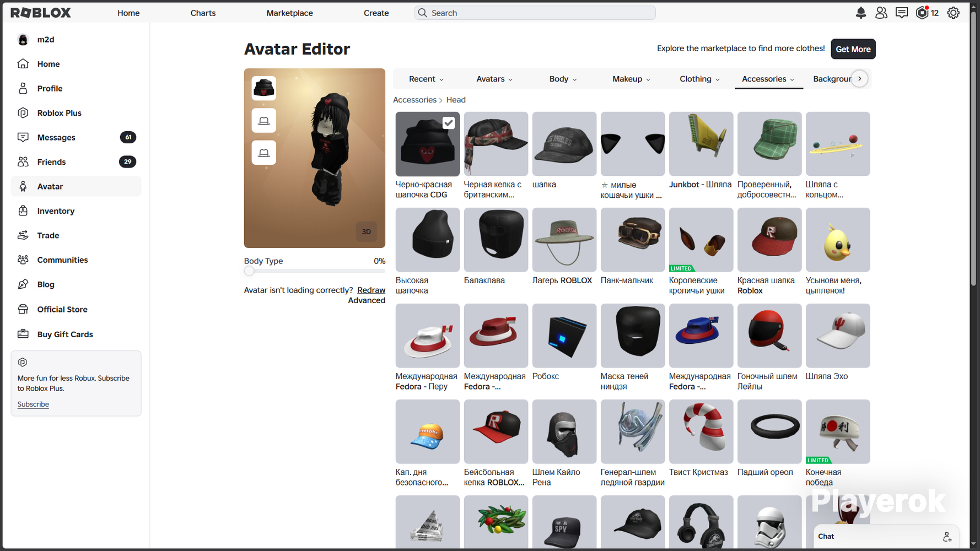Click the Profile person icon in the sidebar
Screen dimensions: 980x551
tap(23, 88)
